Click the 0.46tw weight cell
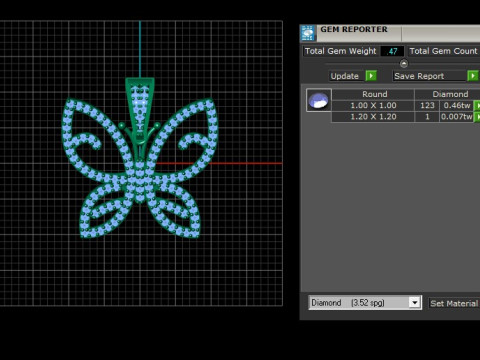480x360 pixels. click(x=457, y=106)
